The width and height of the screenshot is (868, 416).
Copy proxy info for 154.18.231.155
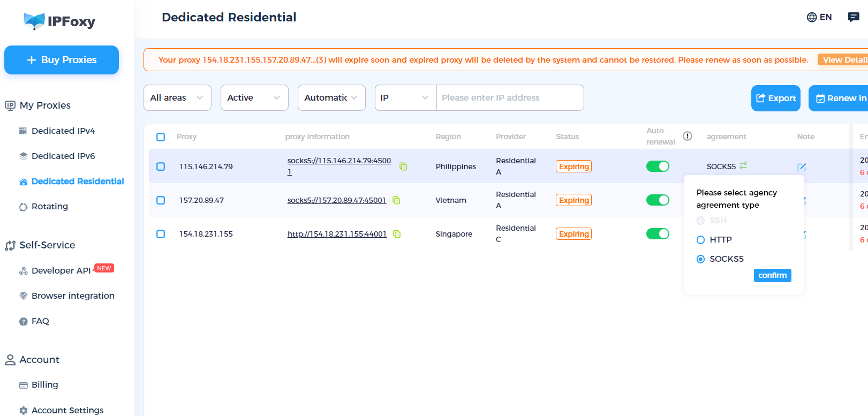pyautogui.click(x=397, y=234)
